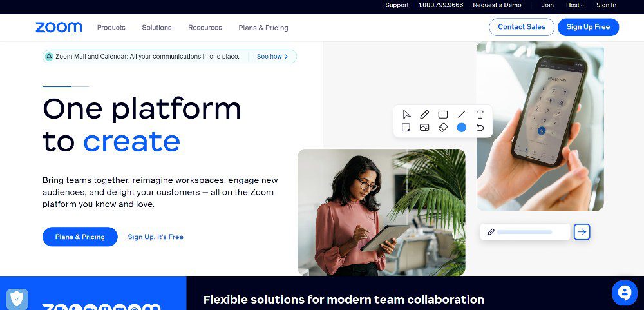Select the text T tool icon
The width and height of the screenshot is (644, 310).
pyautogui.click(x=480, y=115)
